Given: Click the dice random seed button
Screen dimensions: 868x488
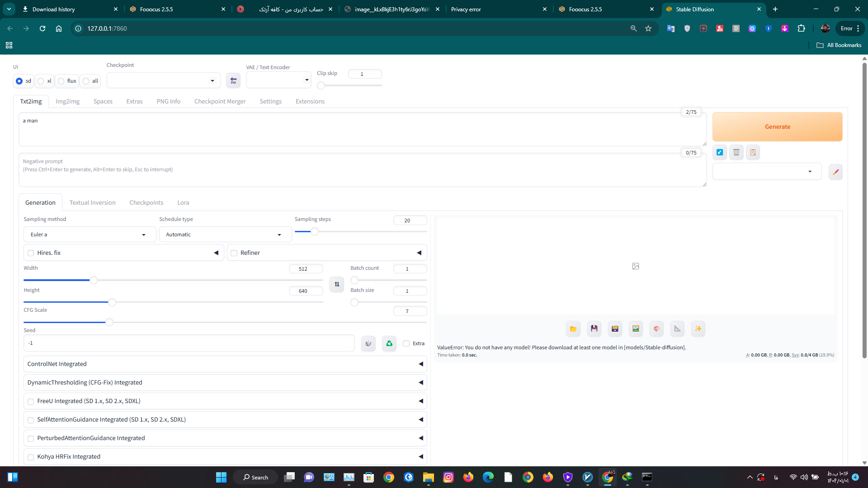Looking at the screenshot, I should (x=368, y=343).
